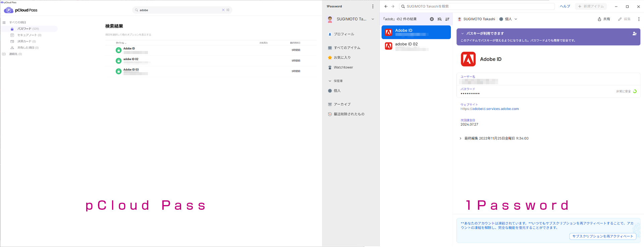
Task: Click the person icon on passkey banner
Action: tap(634, 34)
